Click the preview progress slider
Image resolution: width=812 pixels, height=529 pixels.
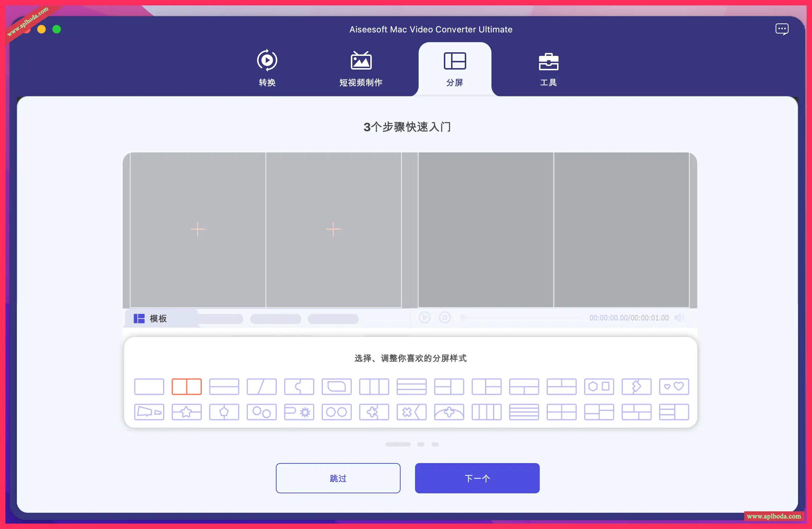(521, 317)
